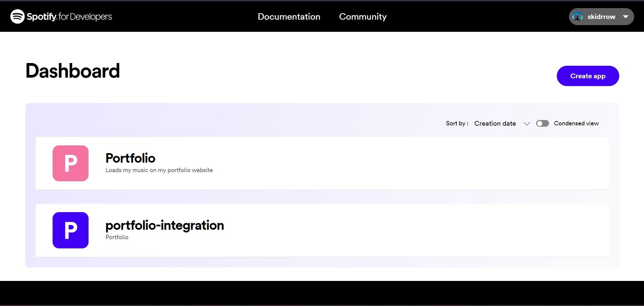
Task: Click the skidrow profile avatar
Action: tap(577, 17)
